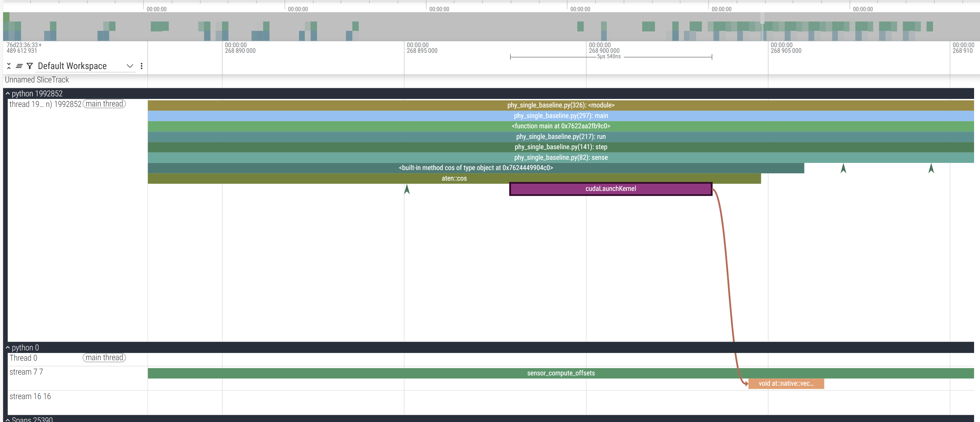
Task: Collapse the python 1992852 process group
Action: point(8,94)
